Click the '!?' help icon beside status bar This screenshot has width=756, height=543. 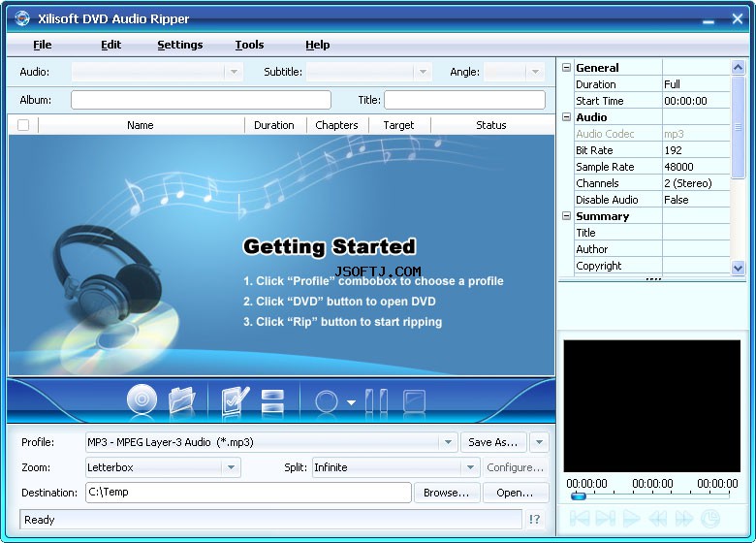[x=534, y=520]
